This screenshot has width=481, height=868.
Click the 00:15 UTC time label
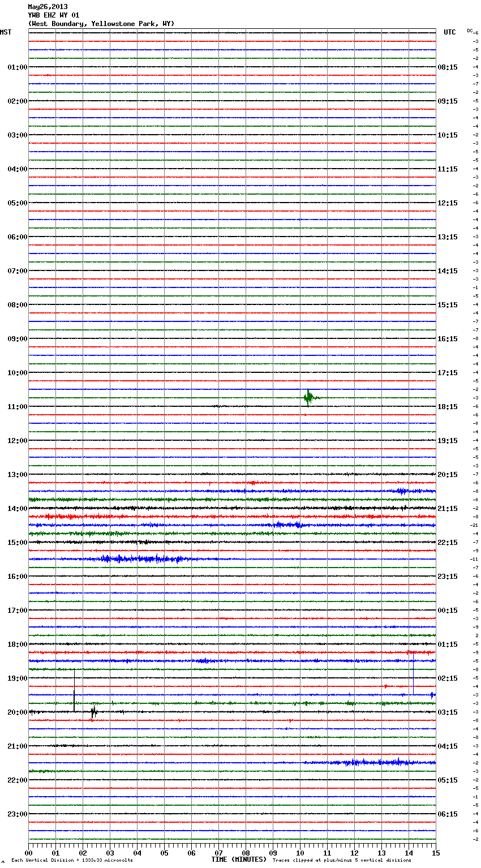[x=448, y=610]
